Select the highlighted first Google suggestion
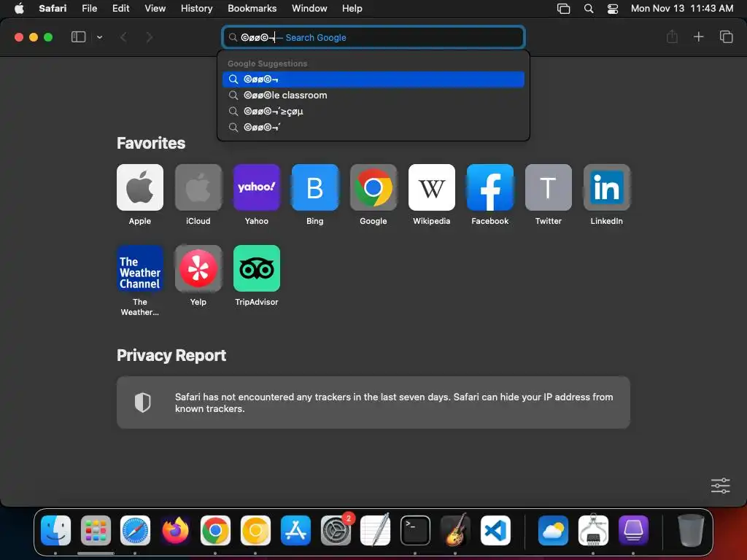This screenshot has width=747, height=560. (x=373, y=79)
